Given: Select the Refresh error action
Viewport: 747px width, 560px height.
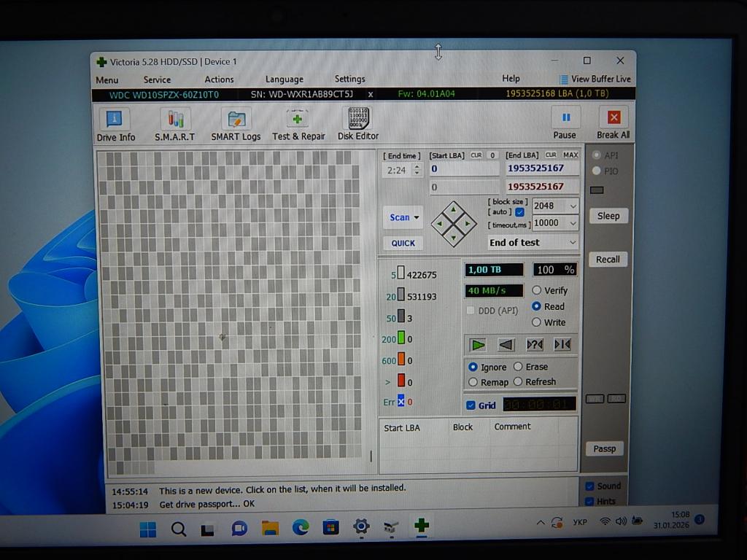Looking at the screenshot, I should pyautogui.click(x=519, y=381).
